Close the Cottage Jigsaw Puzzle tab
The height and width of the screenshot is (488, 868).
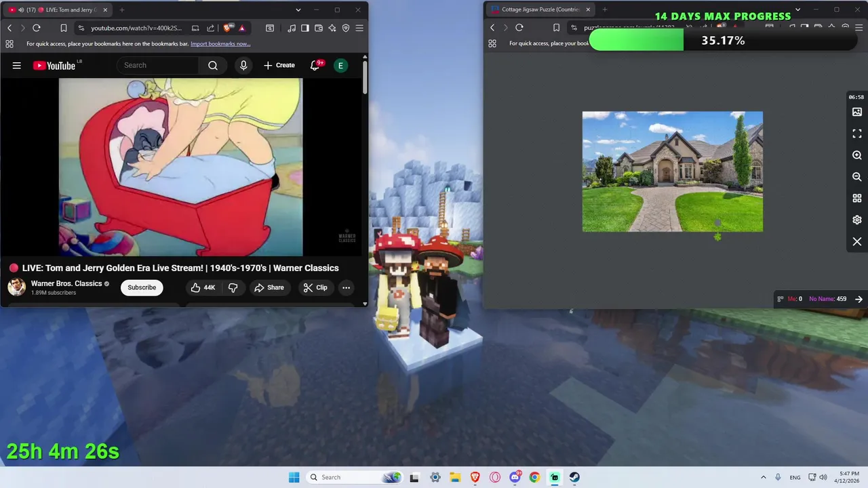tap(588, 10)
